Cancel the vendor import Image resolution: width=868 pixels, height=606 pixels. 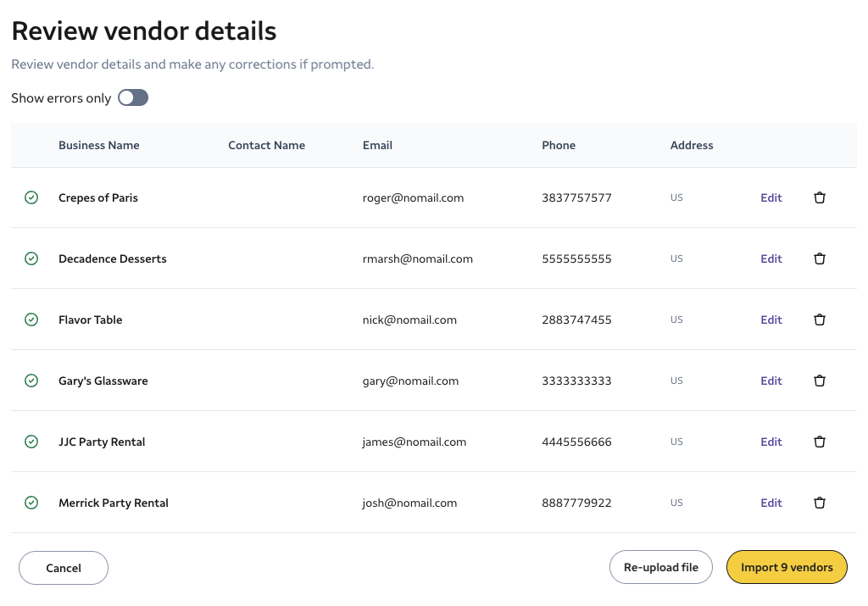pos(64,568)
